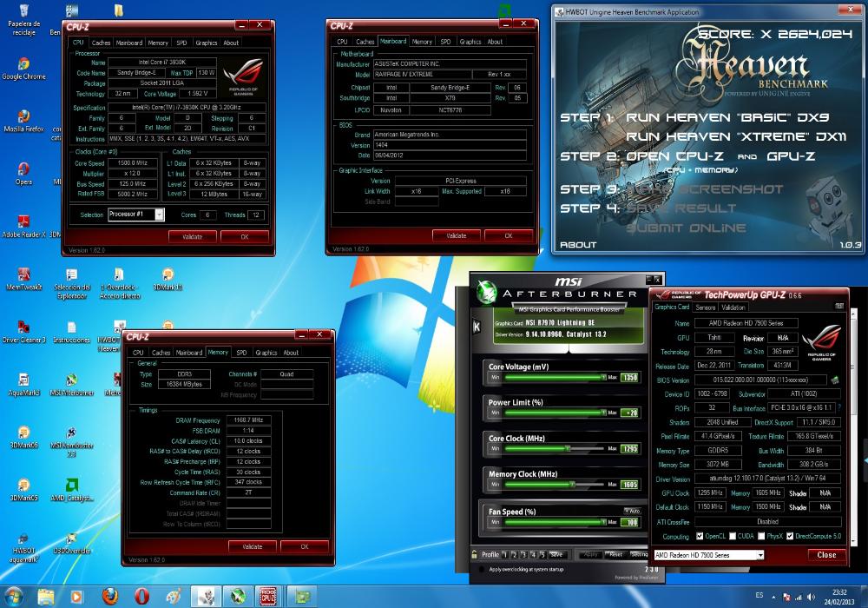Screen dimensions: 868x608
Task: Open the 3DMark05 desktop shortcut
Action: [23, 490]
